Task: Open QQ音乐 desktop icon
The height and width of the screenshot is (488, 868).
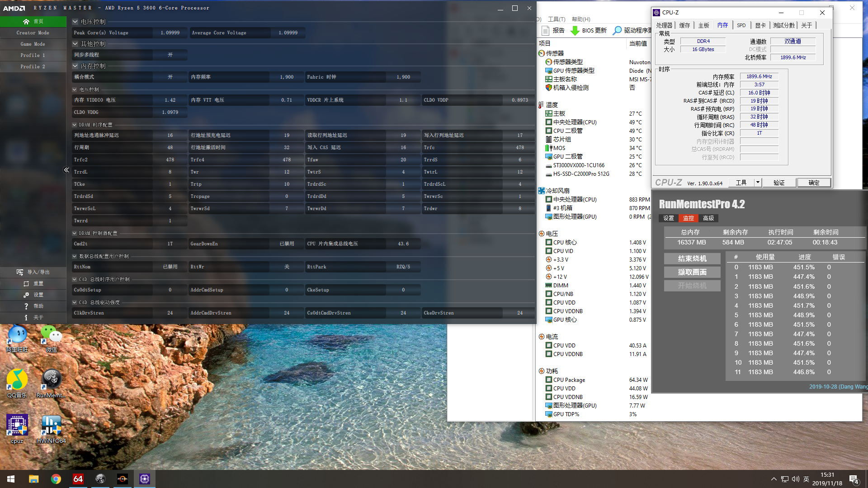Action: [17, 380]
